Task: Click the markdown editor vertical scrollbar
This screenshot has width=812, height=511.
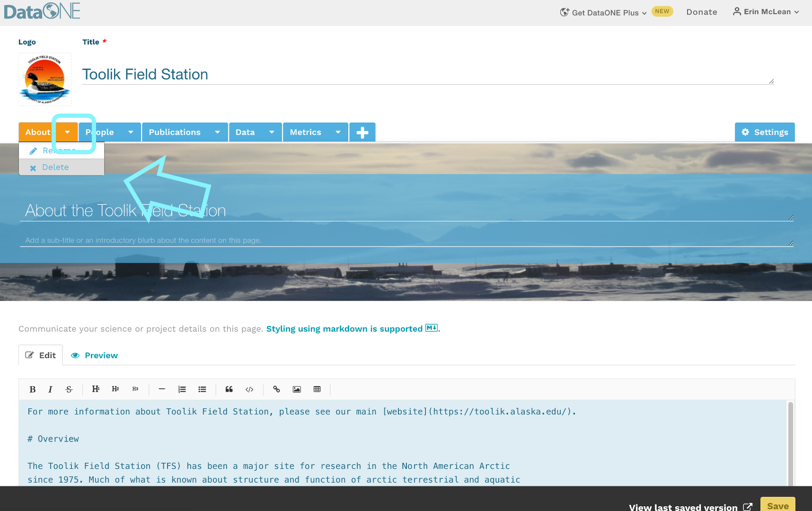Action: pyautogui.click(x=790, y=443)
